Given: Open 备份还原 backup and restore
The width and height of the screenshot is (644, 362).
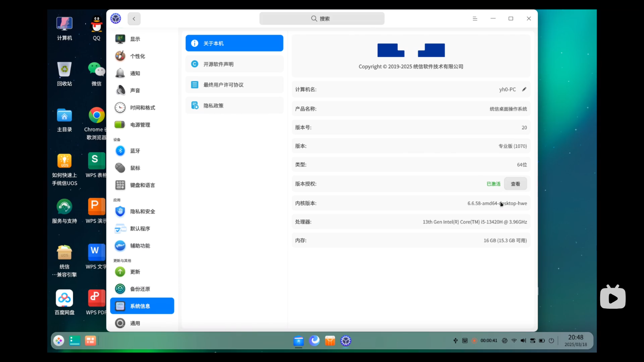Looking at the screenshot, I should [x=142, y=289].
